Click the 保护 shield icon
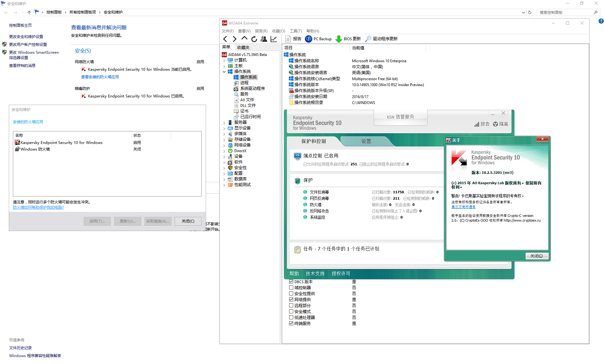The image size is (604, 364). point(298,181)
